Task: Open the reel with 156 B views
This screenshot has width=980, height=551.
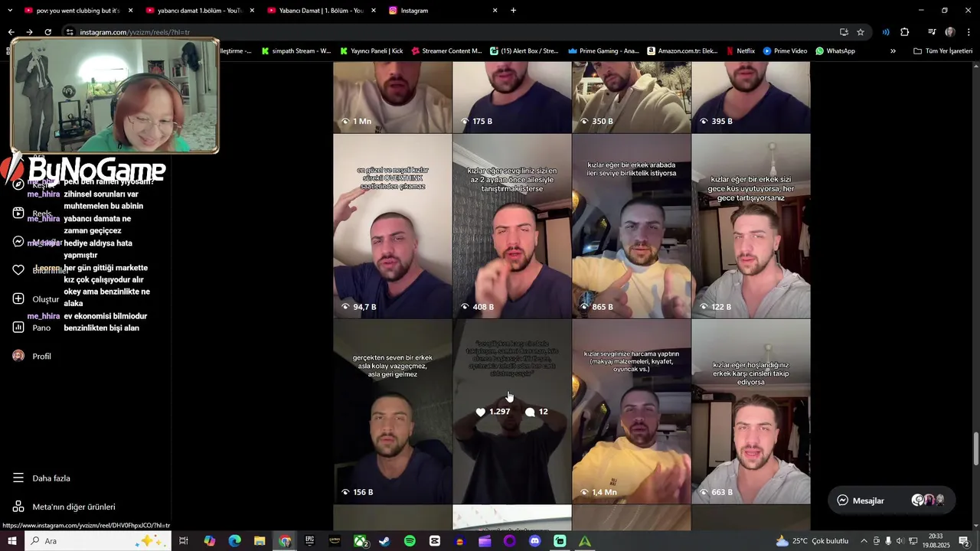Action: tap(392, 412)
